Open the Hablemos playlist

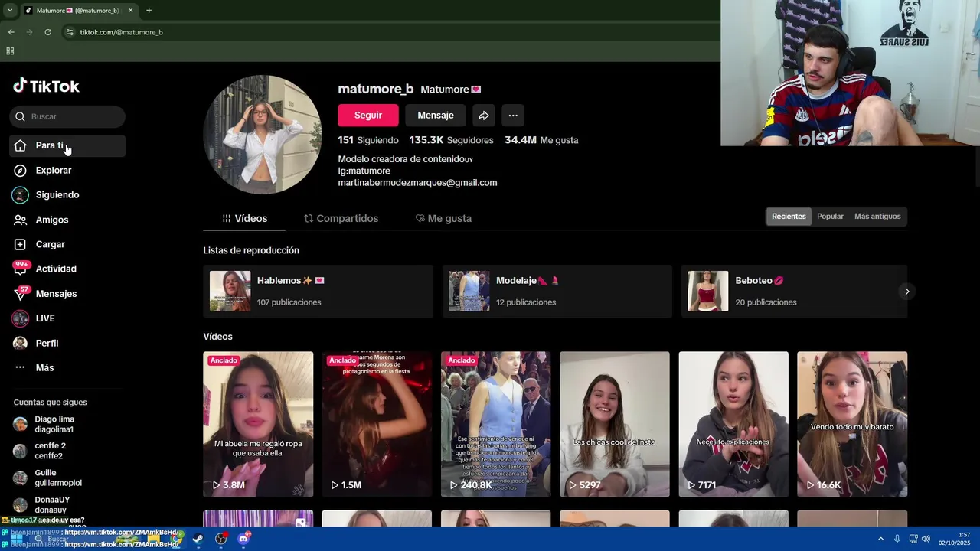[x=318, y=291]
